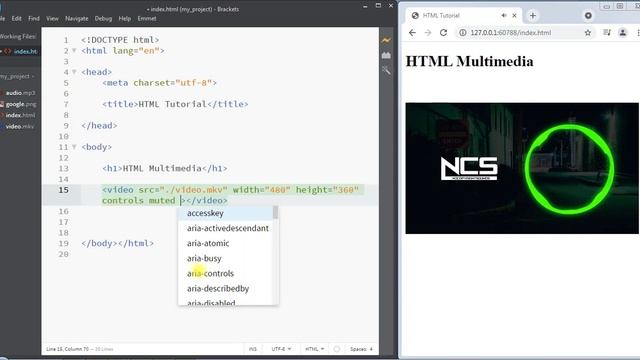Click the Working Files heading
This screenshot has height=360, width=640.
point(18,36)
